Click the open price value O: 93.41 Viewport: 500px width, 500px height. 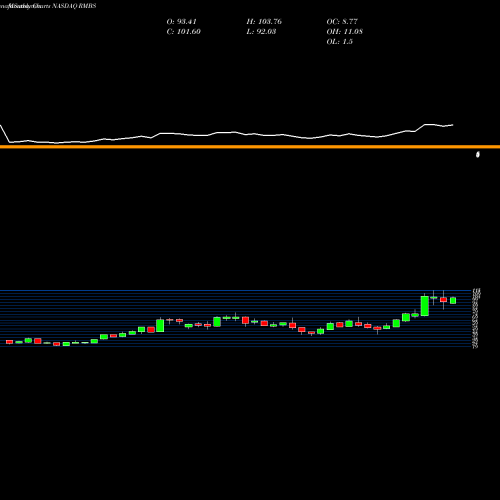[x=181, y=22]
